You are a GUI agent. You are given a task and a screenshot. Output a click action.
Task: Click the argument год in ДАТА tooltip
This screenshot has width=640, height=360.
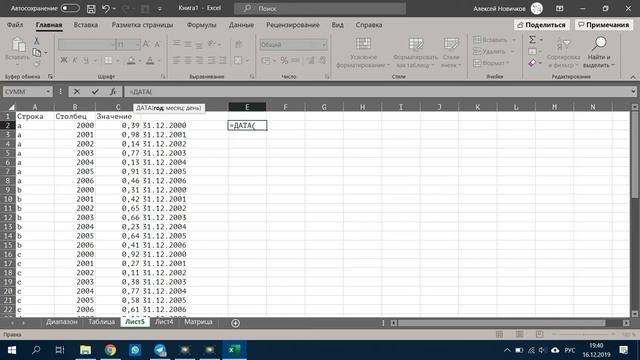click(159, 108)
